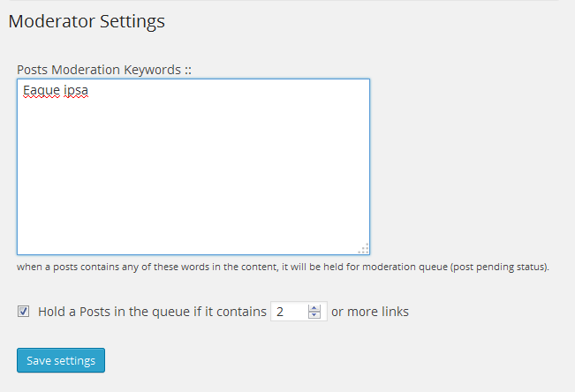Click the Hold a Posts label text
This screenshot has width=575, height=392.
152,312
